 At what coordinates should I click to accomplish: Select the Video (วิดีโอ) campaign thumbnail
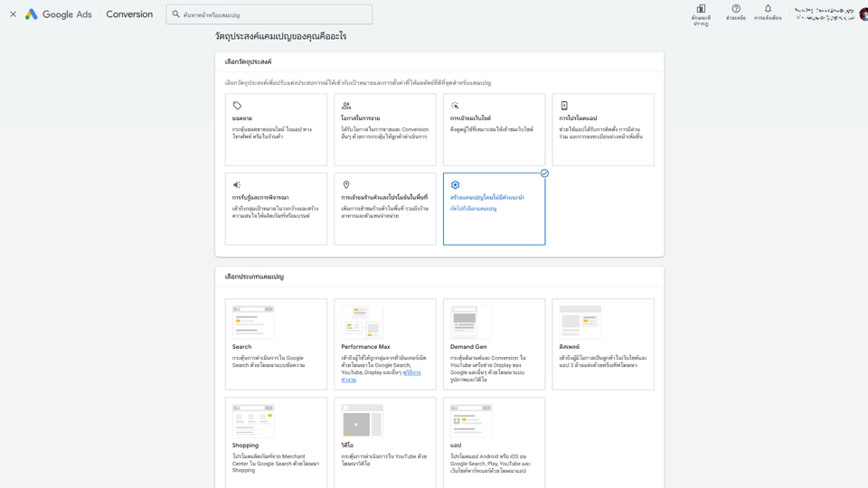point(362,421)
